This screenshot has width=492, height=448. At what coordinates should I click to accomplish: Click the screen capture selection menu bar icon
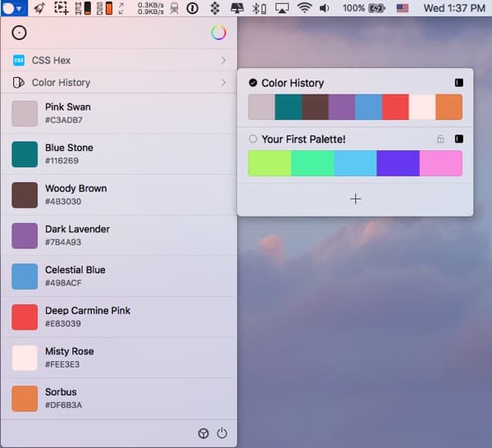coord(61,8)
